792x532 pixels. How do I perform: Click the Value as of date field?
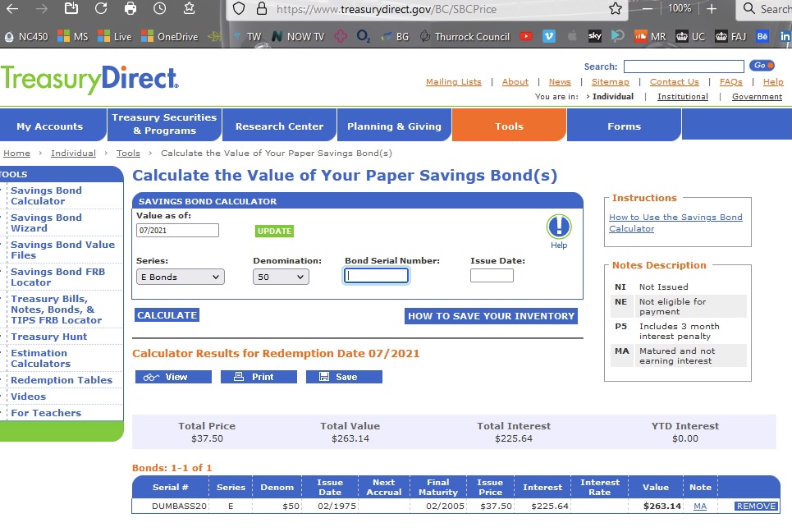click(177, 231)
